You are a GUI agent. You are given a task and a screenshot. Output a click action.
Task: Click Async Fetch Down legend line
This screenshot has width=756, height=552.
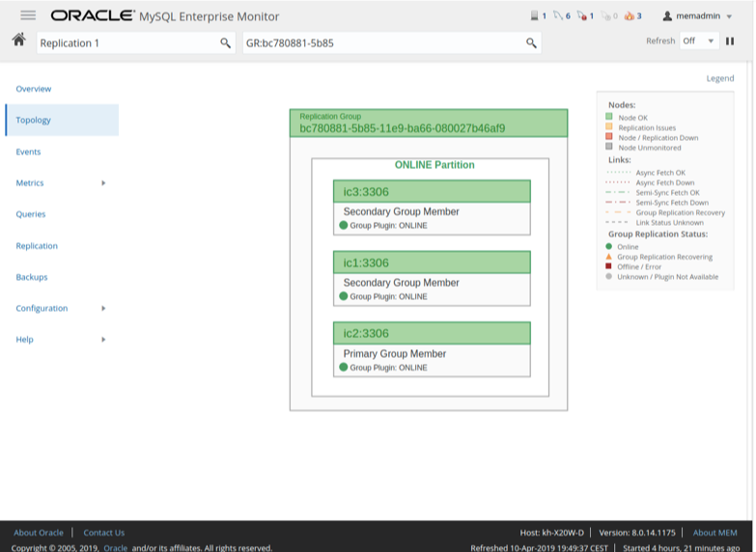pyautogui.click(x=618, y=182)
